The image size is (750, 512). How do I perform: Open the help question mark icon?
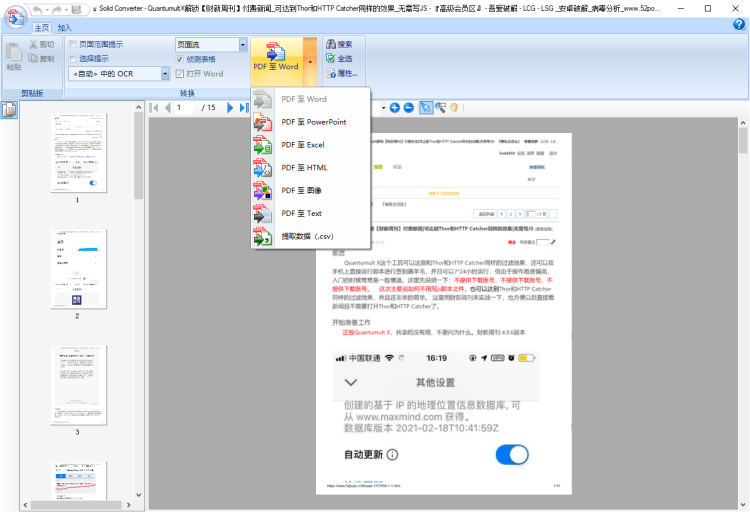point(739,25)
